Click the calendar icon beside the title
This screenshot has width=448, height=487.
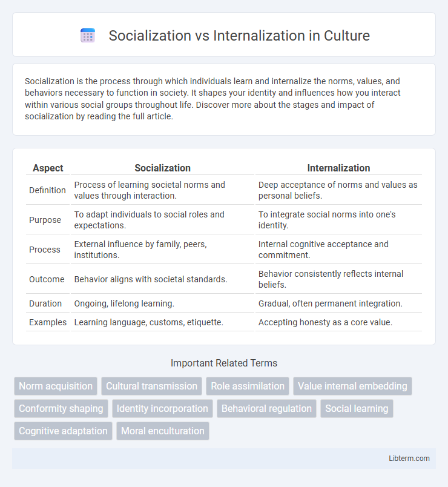click(88, 35)
